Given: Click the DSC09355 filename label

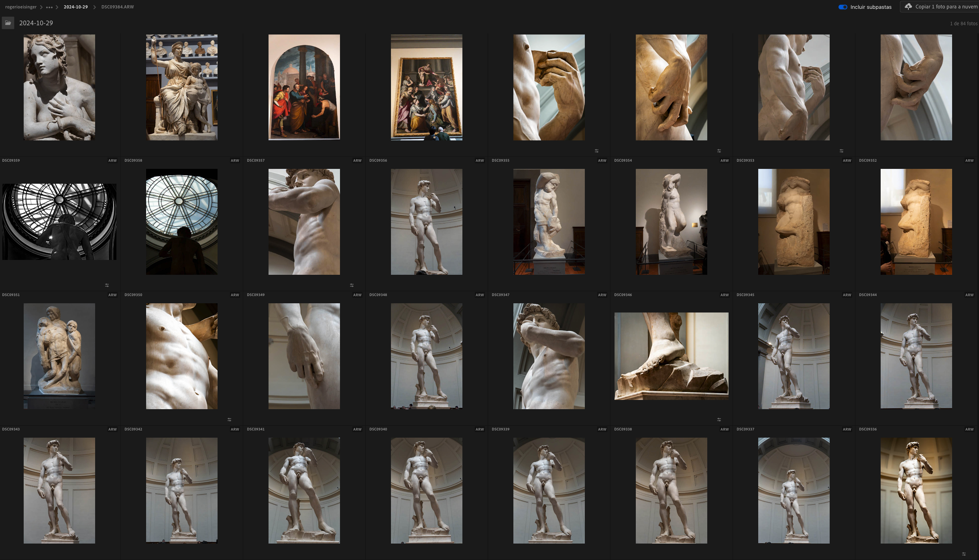Looking at the screenshot, I should click(x=501, y=160).
